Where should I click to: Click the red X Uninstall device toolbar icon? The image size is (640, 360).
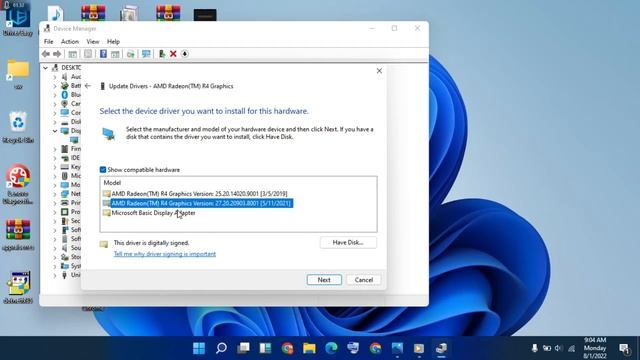(x=173, y=54)
